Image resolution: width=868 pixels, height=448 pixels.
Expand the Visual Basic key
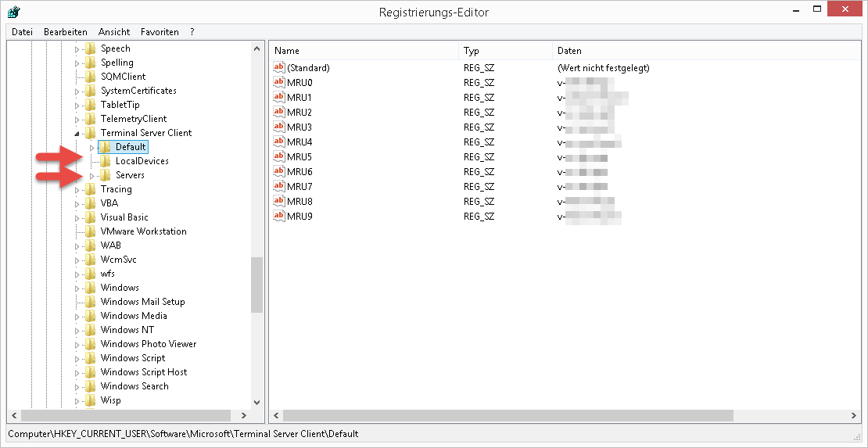point(77,217)
